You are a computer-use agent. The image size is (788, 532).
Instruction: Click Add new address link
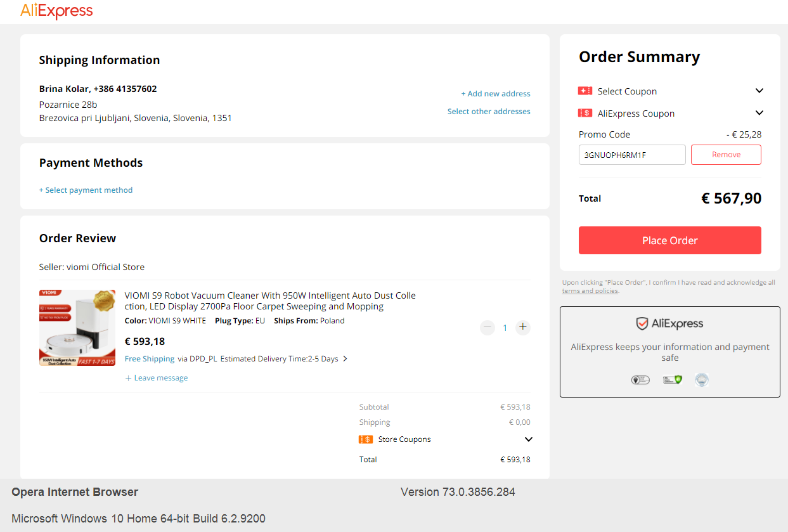pos(496,94)
